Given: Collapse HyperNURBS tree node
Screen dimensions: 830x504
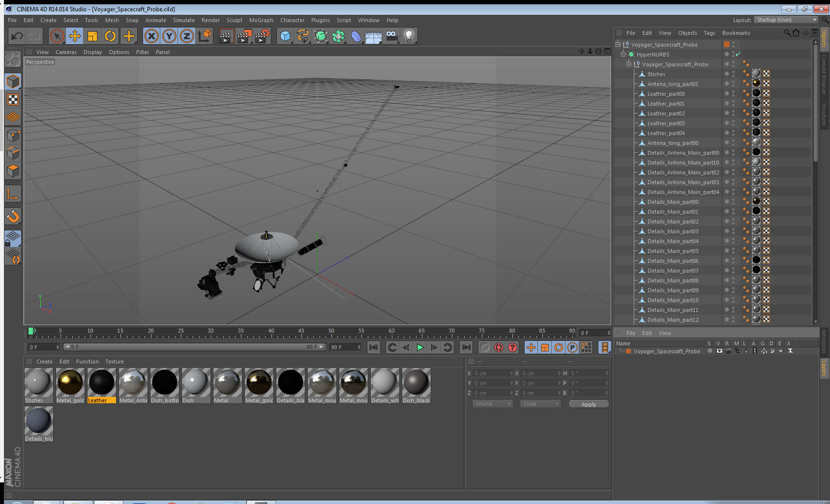Looking at the screenshot, I should 623,54.
